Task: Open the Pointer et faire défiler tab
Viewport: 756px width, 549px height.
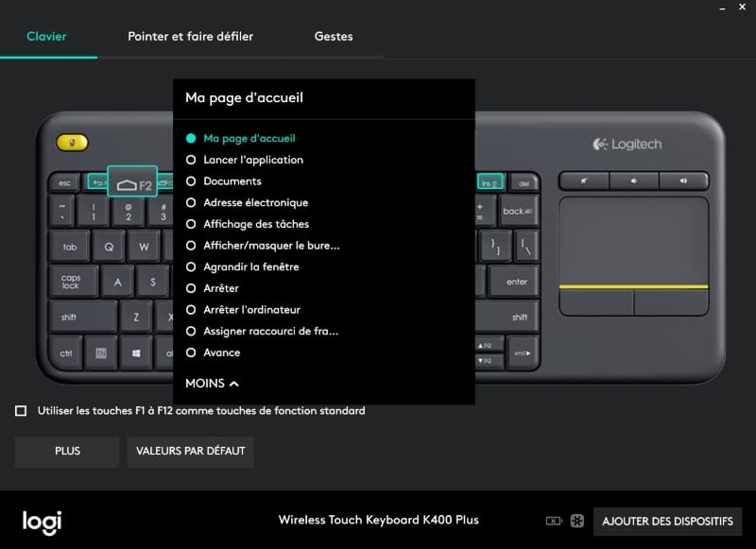Action: pyautogui.click(x=191, y=36)
